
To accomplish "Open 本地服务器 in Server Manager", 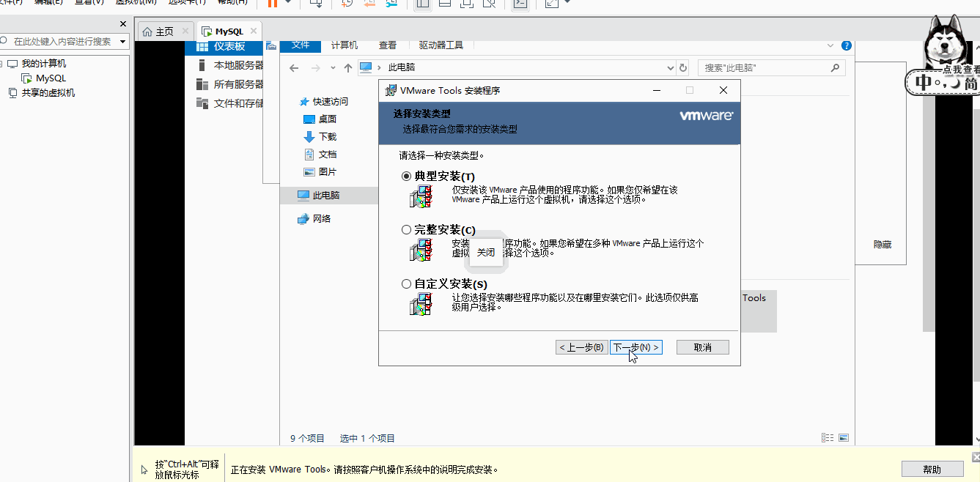I will click(230, 65).
